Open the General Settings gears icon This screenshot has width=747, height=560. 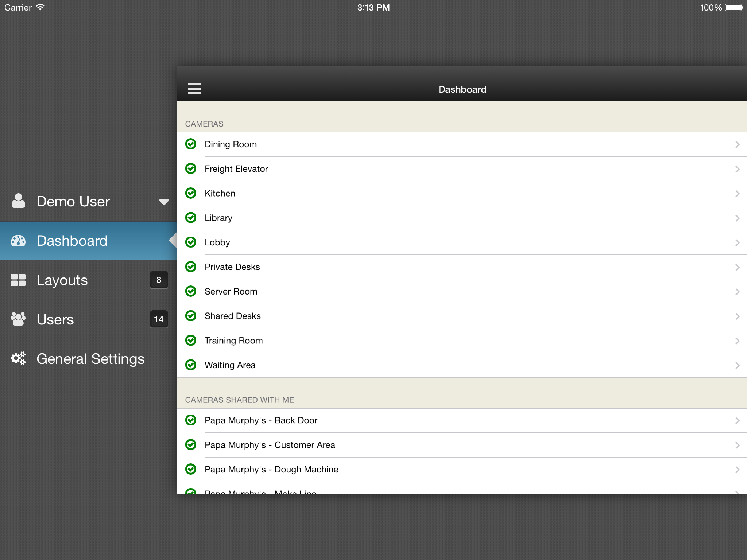(18, 358)
